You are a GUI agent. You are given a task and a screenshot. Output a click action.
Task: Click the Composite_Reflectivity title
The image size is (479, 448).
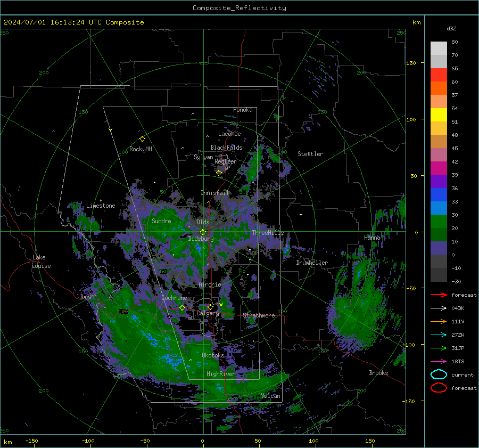coord(240,8)
